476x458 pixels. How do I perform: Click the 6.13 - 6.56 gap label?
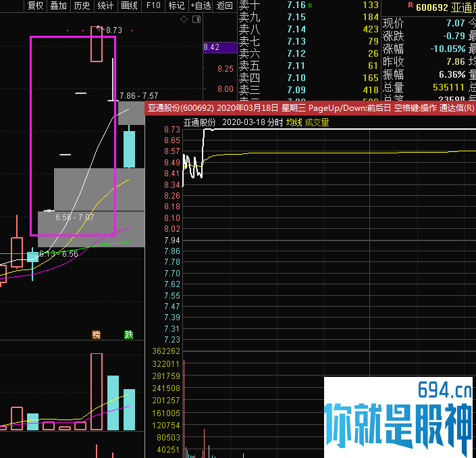pos(59,254)
